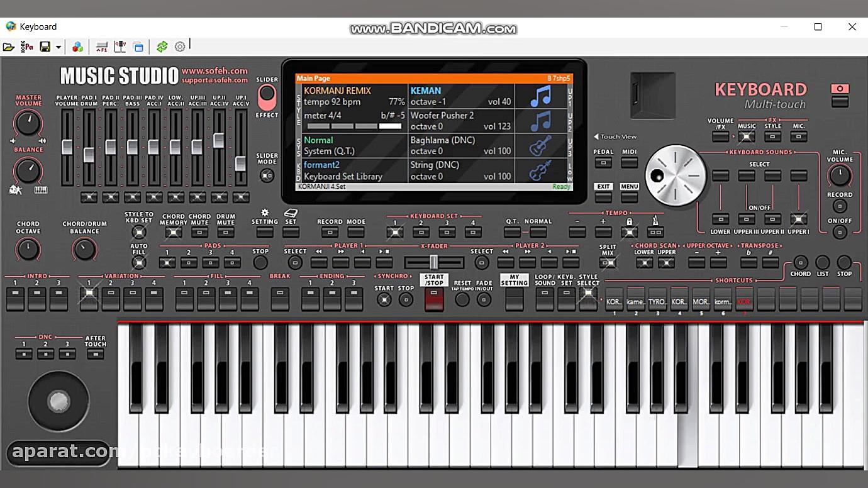Choose the TYRO shortcut 3
This screenshot has height=488, width=868.
(657, 299)
